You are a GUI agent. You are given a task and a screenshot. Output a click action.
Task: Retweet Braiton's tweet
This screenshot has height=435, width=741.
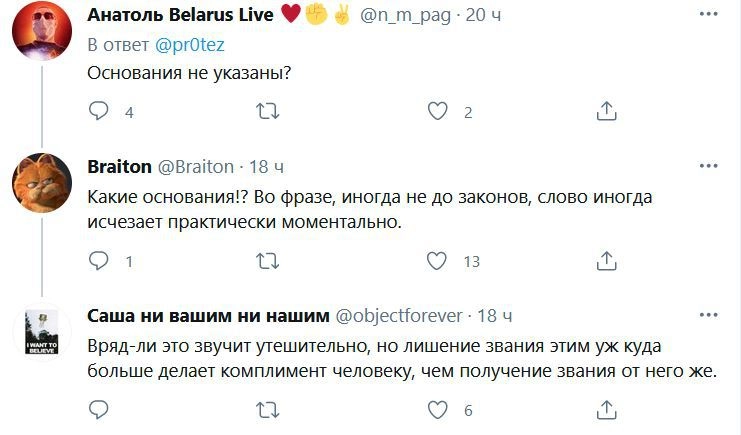click(x=268, y=261)
